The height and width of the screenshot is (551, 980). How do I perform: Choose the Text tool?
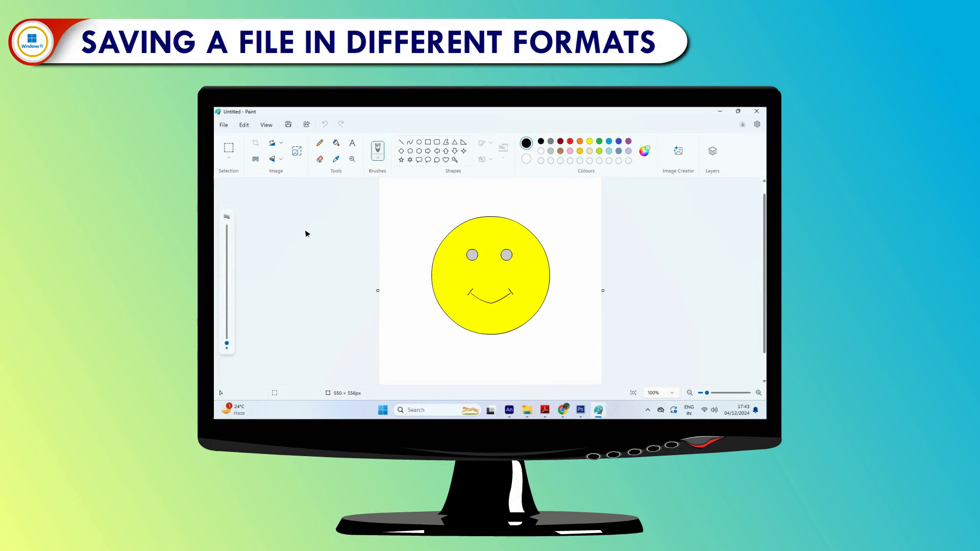(x=352, y=143)
